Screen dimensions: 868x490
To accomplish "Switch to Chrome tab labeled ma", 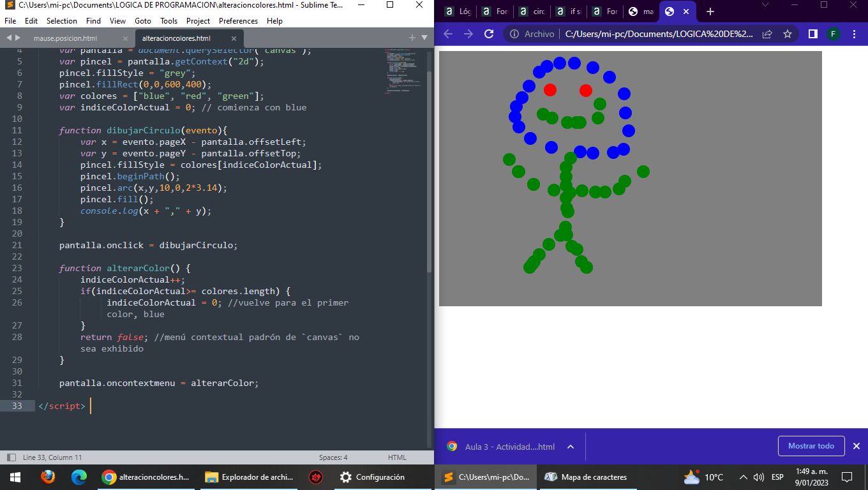I will tap(641, 11).
